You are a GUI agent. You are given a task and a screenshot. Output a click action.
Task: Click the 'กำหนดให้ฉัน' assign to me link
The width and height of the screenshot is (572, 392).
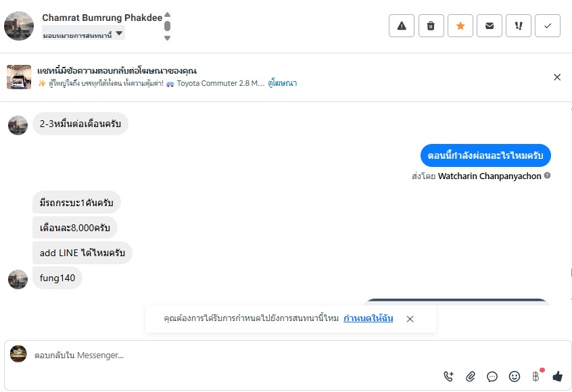coord(368,318)
